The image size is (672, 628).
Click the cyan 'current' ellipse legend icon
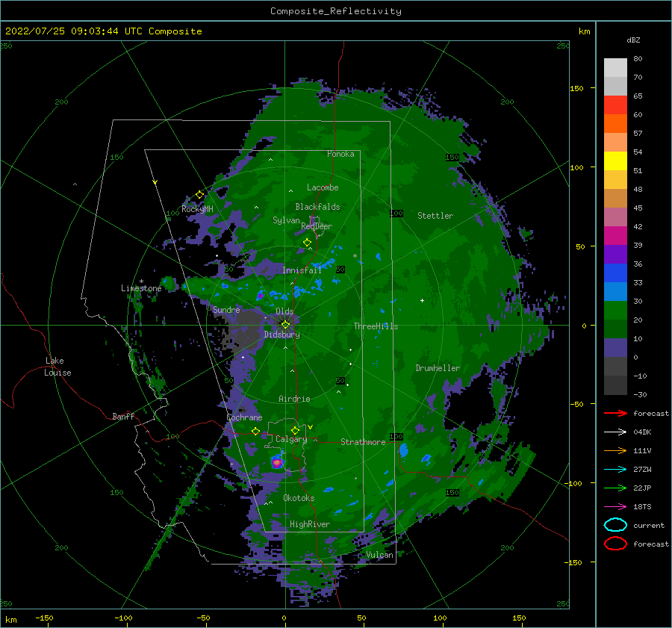pos(615,525)
